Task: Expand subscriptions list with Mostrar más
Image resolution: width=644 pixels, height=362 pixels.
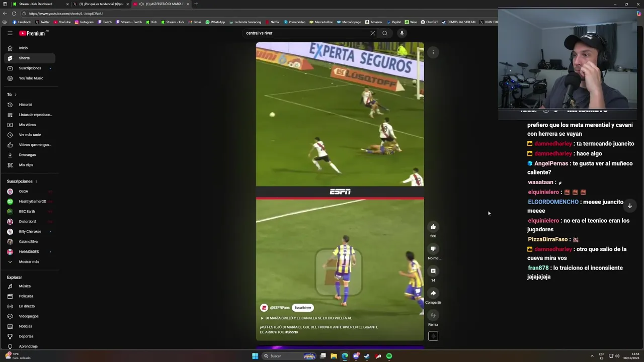Action: coord(30,261)
